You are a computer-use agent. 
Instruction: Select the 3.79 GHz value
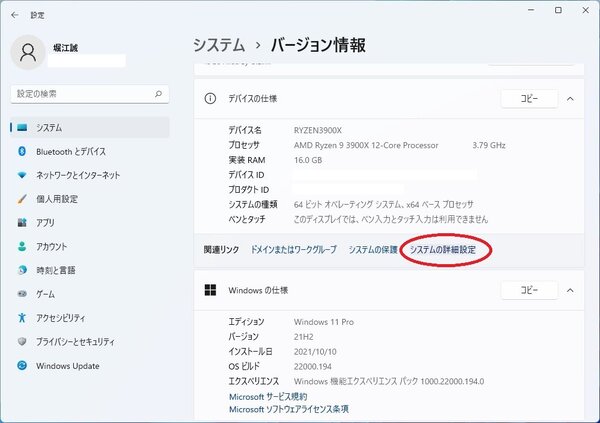click(489, 145)
